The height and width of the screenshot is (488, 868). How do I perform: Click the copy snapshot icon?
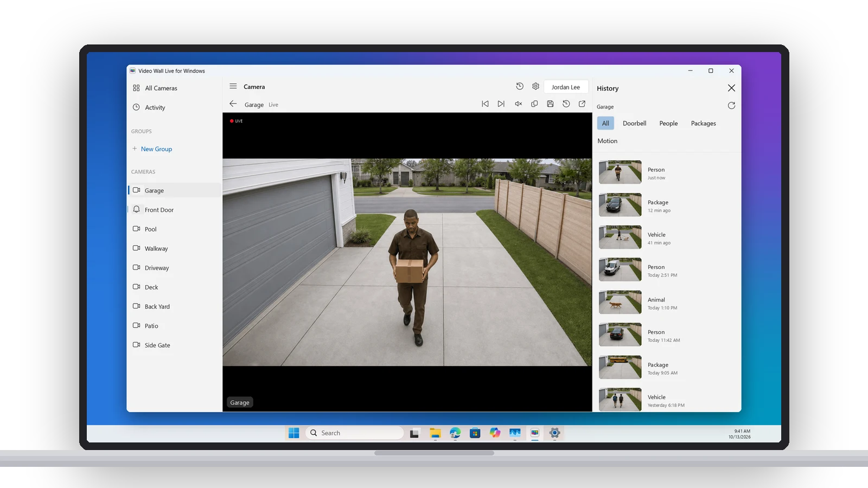click(x=534, y=104)
